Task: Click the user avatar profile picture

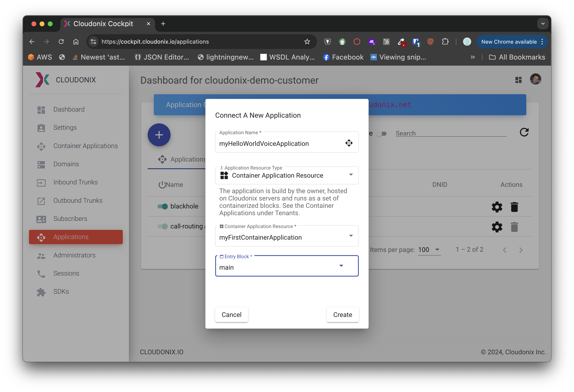Action: tap(535, 79)
